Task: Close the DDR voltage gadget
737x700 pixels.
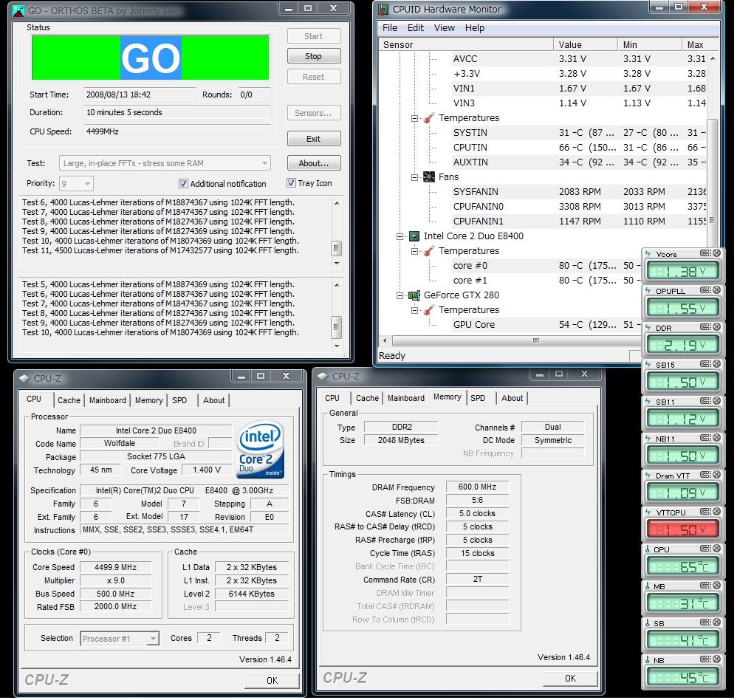Action: click(716, 328)
